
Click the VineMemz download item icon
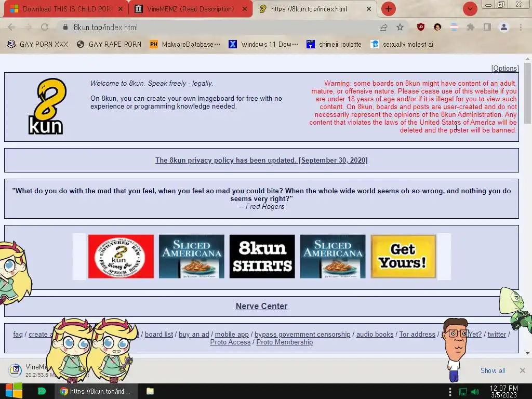coord(15,370)
